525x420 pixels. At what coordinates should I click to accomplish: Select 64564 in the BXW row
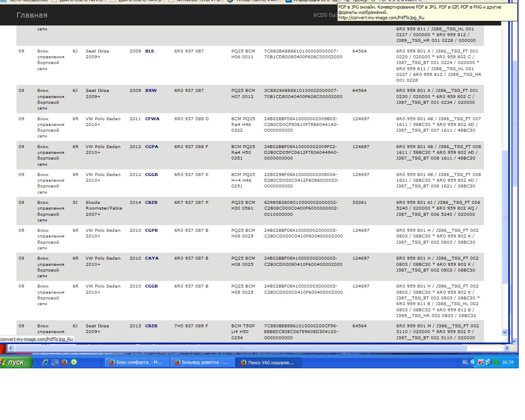coord(359,91)
